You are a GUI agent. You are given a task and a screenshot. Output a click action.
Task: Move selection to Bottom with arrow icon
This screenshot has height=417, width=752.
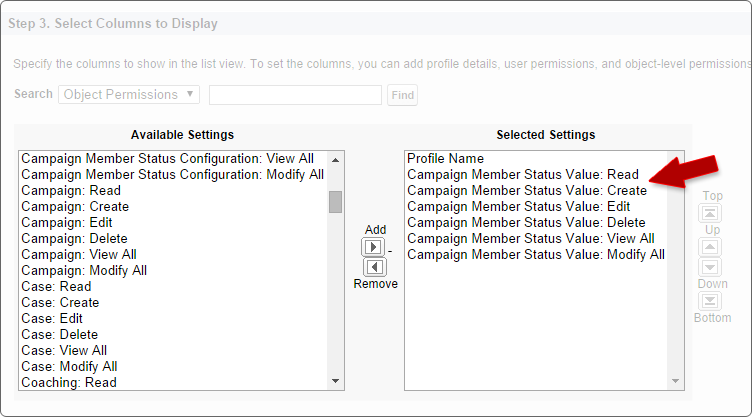tap(712, 300)
